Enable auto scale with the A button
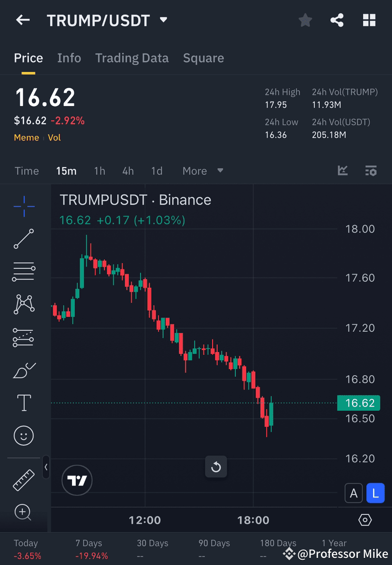Viewport: 392px width, 565px height. tap(354, 493)
